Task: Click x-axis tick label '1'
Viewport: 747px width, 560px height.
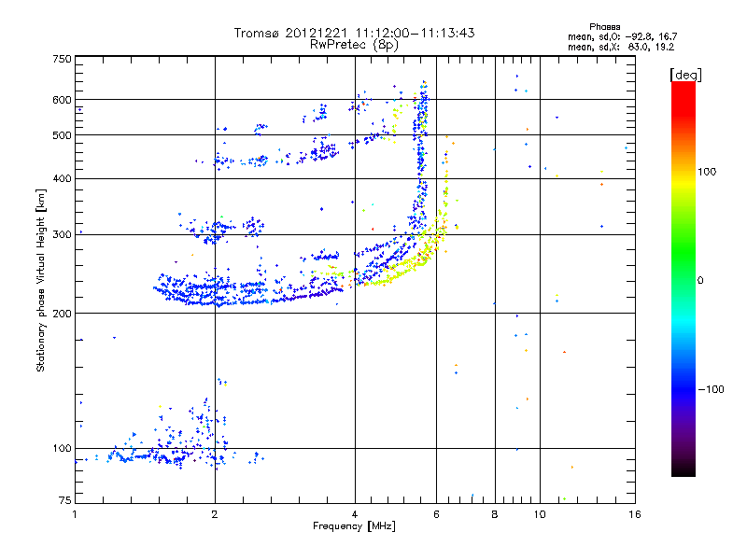Action: [x=75, y=514]
